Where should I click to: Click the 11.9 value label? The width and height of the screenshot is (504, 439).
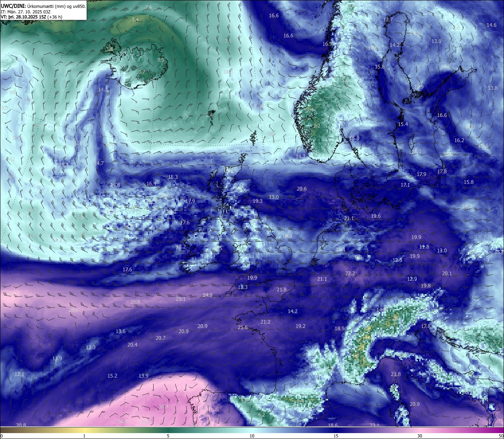pyautogui.click(x=57, y=359)
